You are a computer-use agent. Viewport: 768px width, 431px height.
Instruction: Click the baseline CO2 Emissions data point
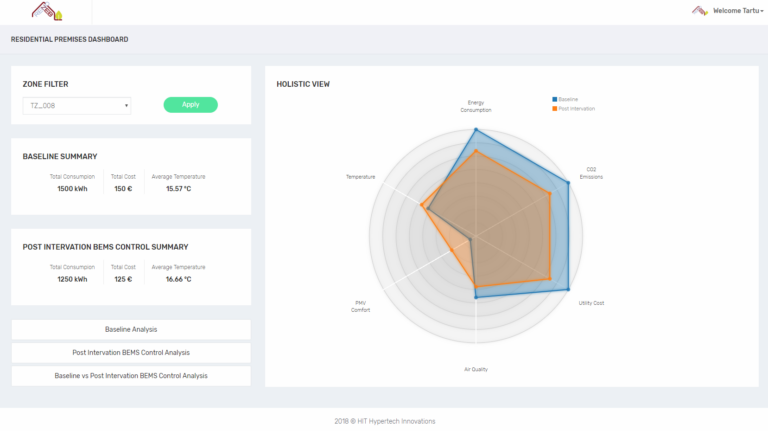click(568, 183)
